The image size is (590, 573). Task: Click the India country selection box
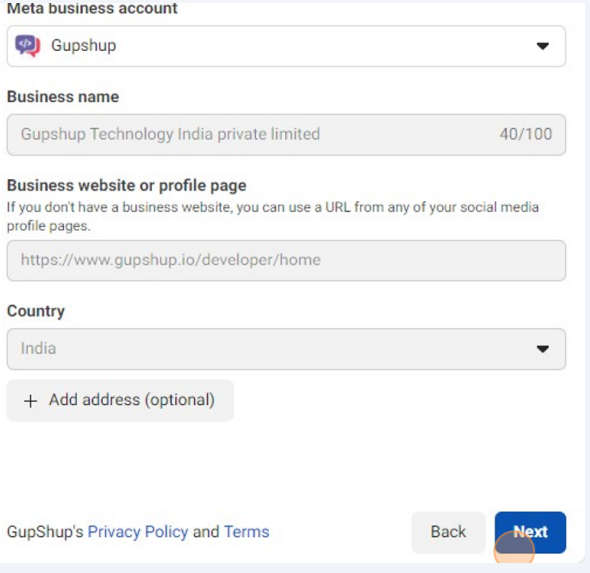click(286, 349)
